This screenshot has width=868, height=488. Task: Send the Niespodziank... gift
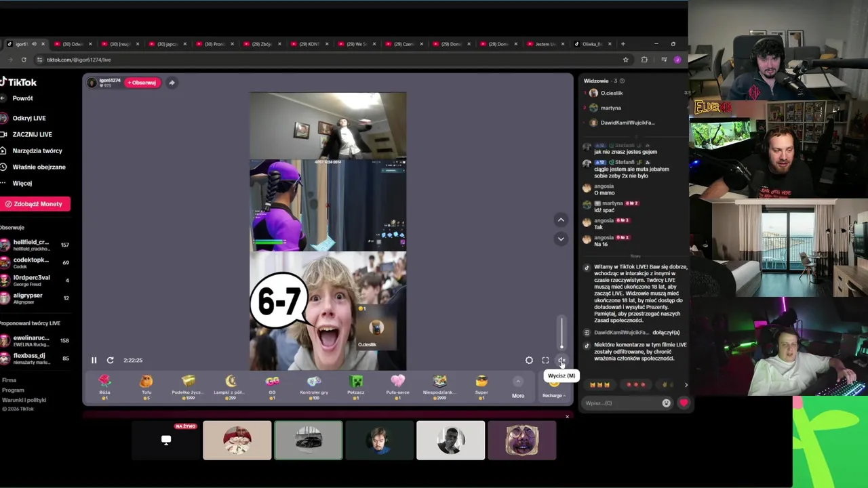pyautogui.click(x=439, y=386)
